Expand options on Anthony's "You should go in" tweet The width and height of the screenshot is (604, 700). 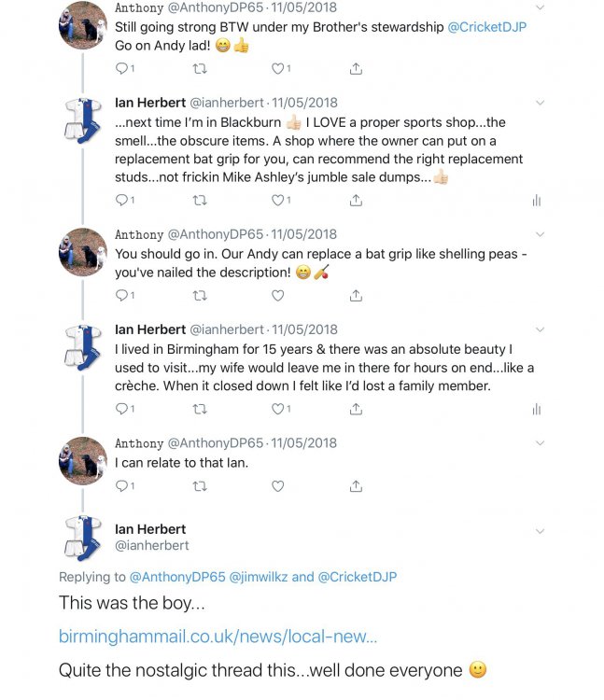[x=540, y=235]
